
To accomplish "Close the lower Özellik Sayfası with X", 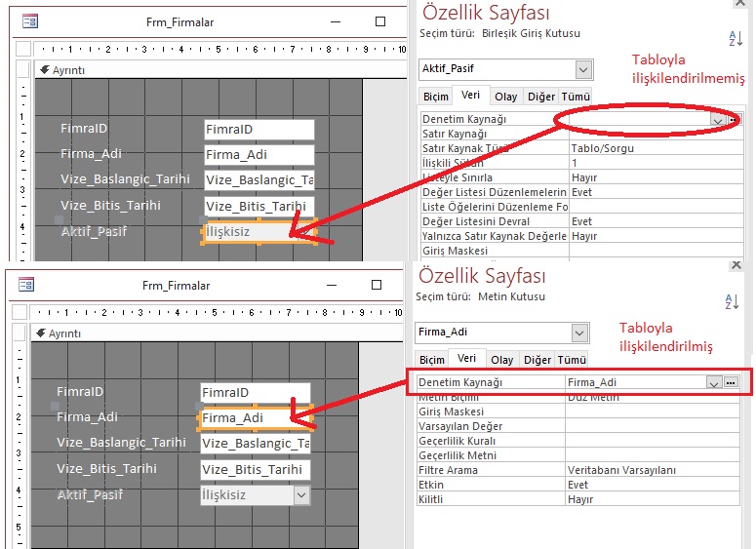I will point(736,265).
